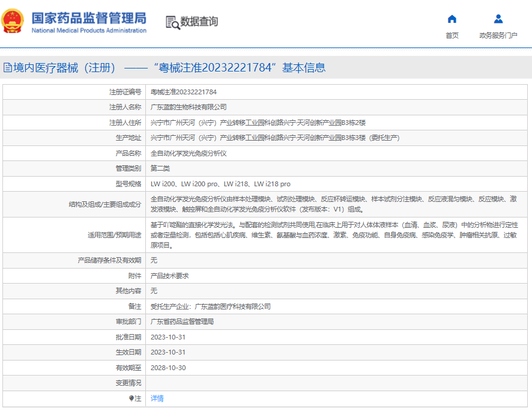Click the bullet icon before 注
Viewport: 532px width, 411px height.
[x=131, y=398]
